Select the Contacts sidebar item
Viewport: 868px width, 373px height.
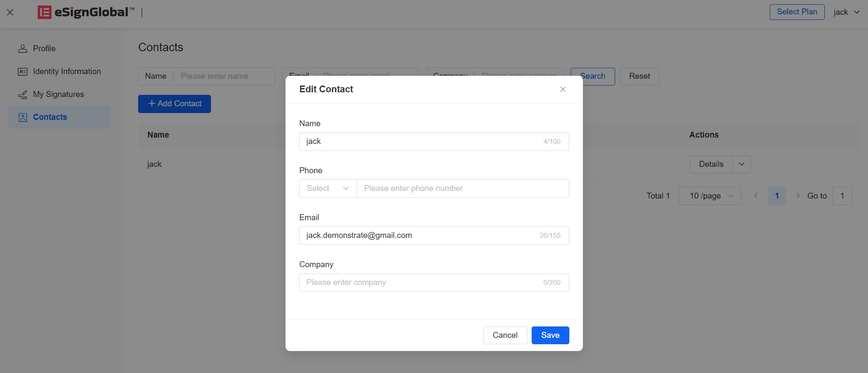(x=59, y=117)
